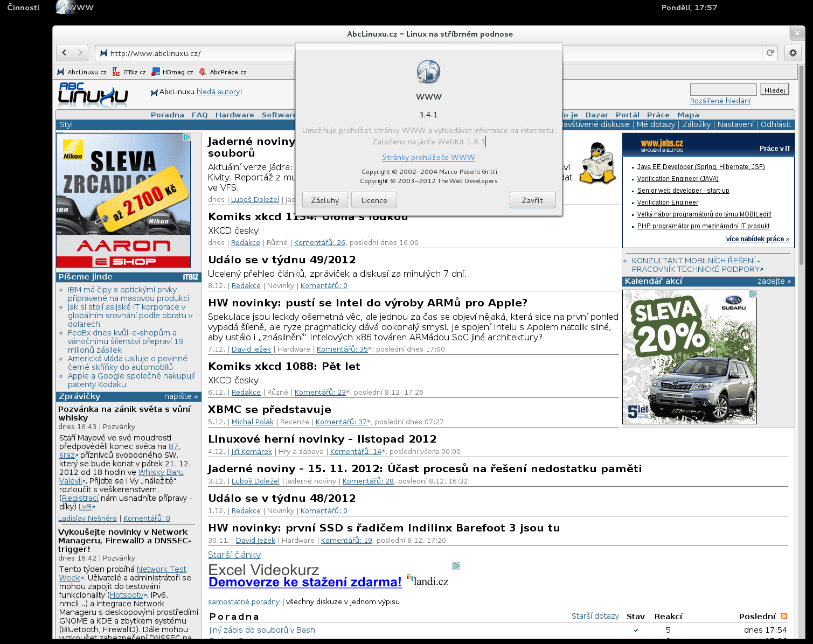Open the XBMC se představuje article

[x=269, y=409]
